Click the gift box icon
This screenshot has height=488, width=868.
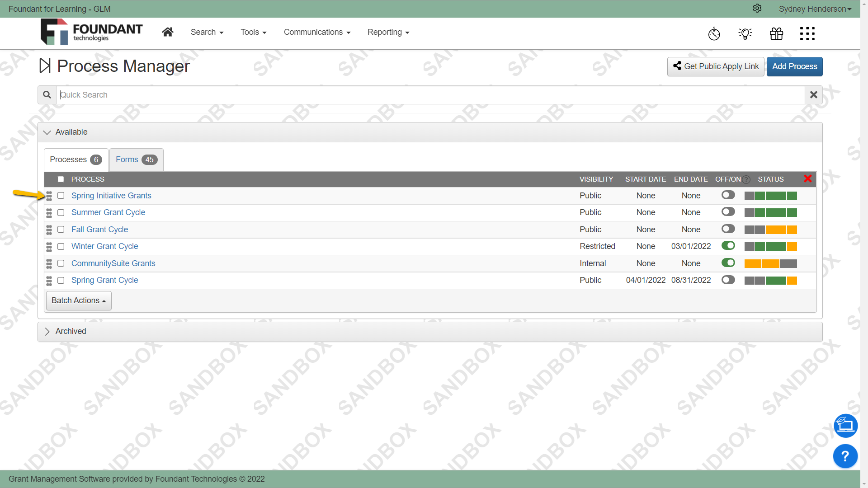point(776,33)
